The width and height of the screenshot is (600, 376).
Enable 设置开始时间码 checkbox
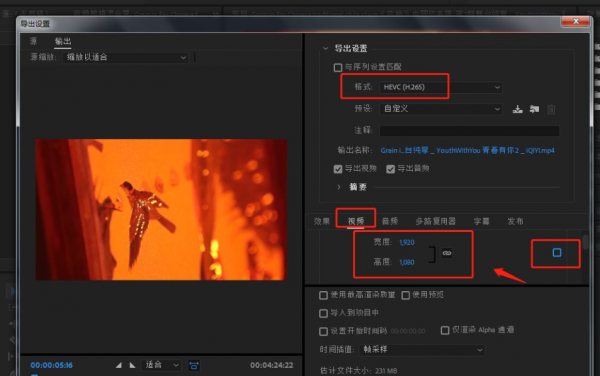coord(323,331)
